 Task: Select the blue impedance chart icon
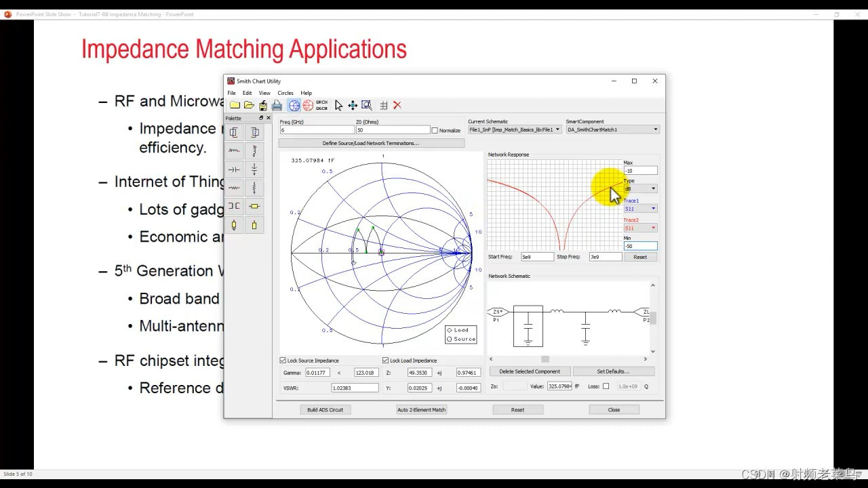(294, 105)
